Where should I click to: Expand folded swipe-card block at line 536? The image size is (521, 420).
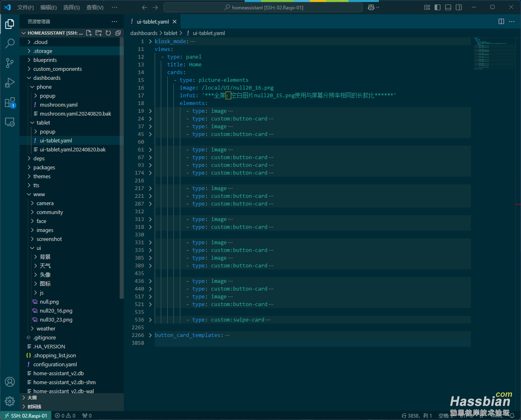click(150, 320)
